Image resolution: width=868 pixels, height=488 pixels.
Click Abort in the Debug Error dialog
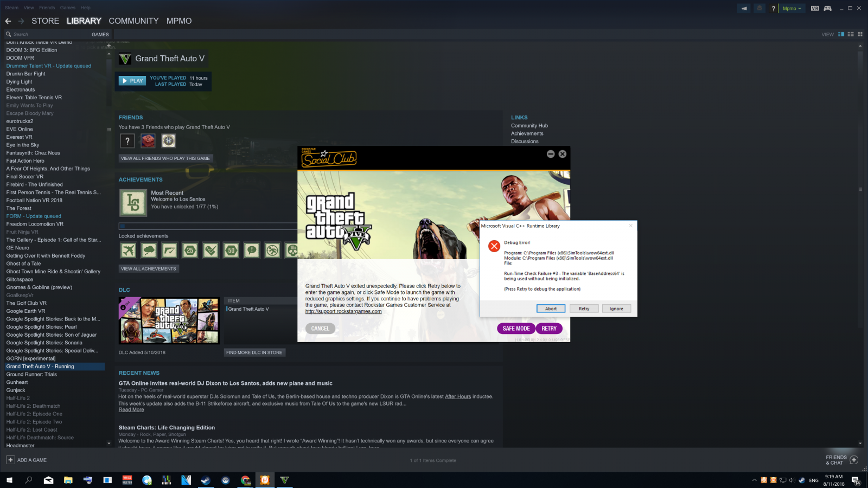(551, 309)
